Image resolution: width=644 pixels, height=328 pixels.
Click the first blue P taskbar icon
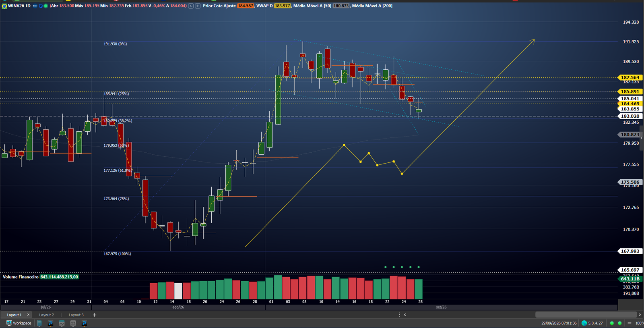point(51,323)
